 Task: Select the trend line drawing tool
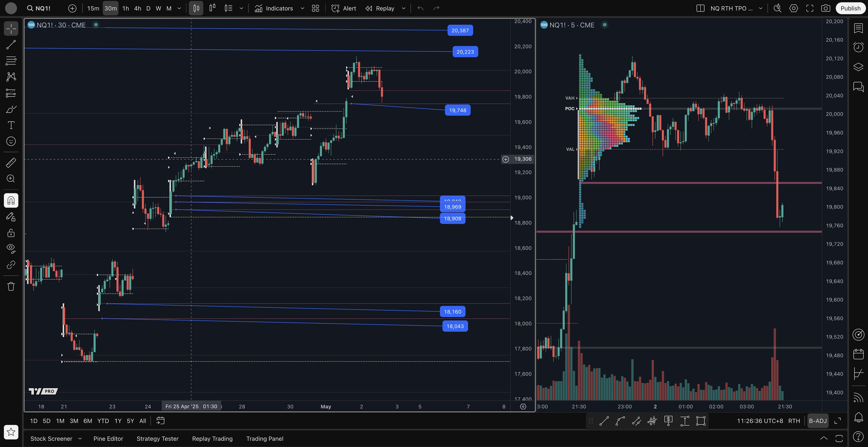point(11,45)
